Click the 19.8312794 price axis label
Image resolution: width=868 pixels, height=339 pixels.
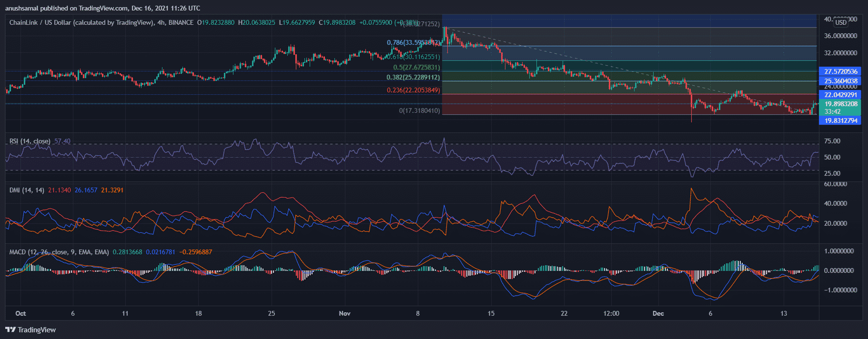click(x=840, y=120)
